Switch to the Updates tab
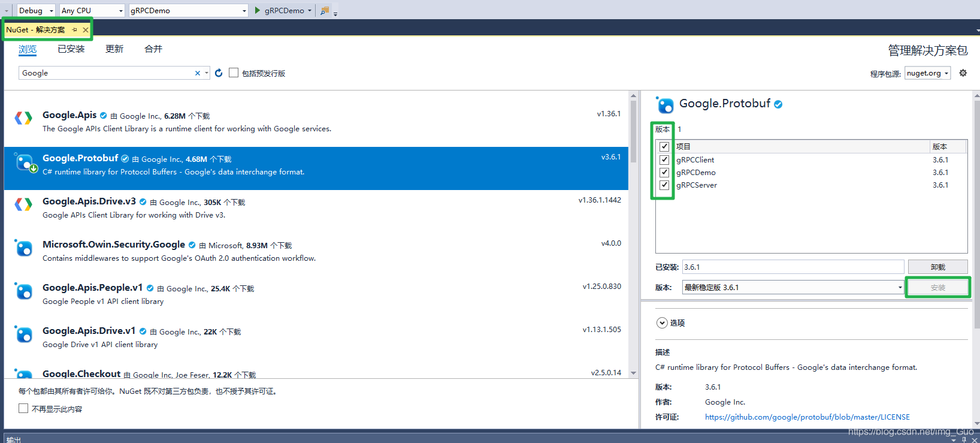 pos(114,49)
